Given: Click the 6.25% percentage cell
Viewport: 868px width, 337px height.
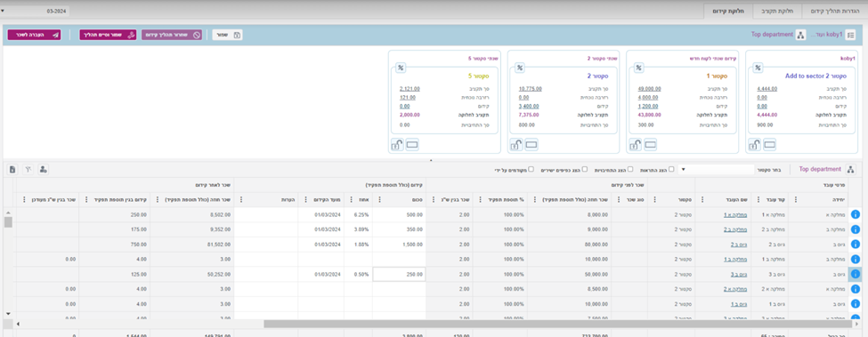Looking at the screenshot, I should 358,214.
